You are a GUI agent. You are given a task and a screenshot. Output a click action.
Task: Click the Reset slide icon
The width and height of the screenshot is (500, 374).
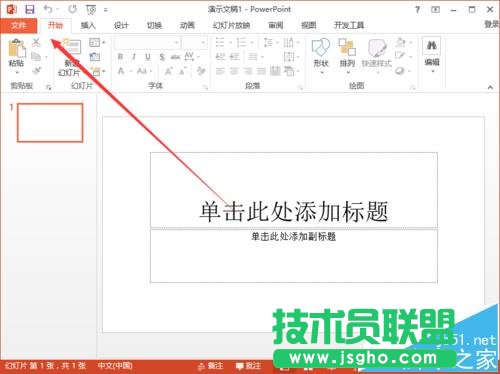(95, 57)
